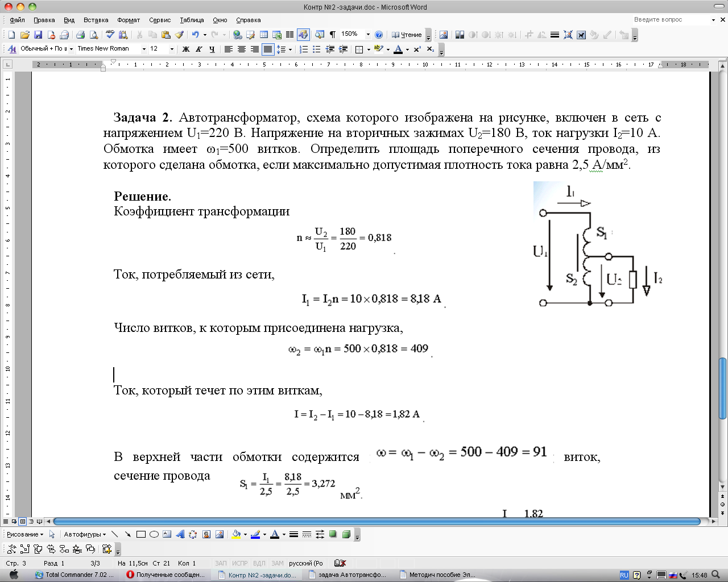The image size is (728, 582).
Task: Toggle bold Ж formatting
Action: [185, 49]
